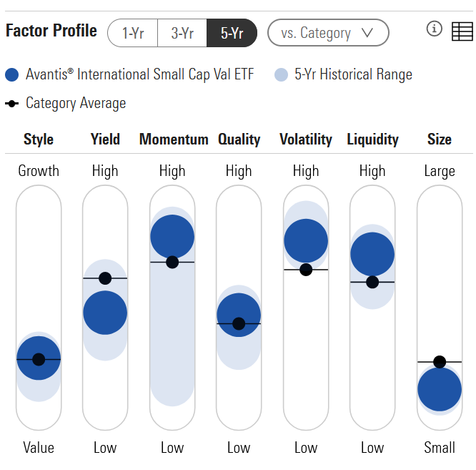This screenshot has width=476, height=470.
Task: Click the Factor Profile heading
Action: (51, 31)
